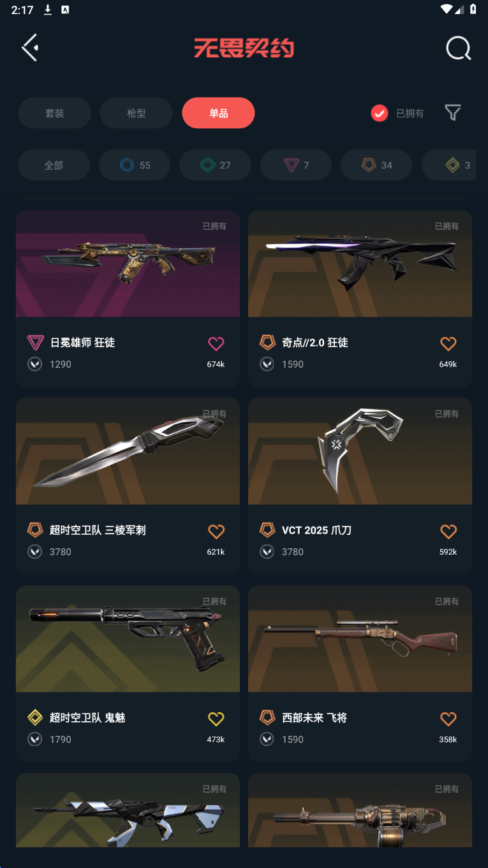Uncheck the 已拥有 owned checkbox
This screenshot has width=488, height=868.
point(380,113)
